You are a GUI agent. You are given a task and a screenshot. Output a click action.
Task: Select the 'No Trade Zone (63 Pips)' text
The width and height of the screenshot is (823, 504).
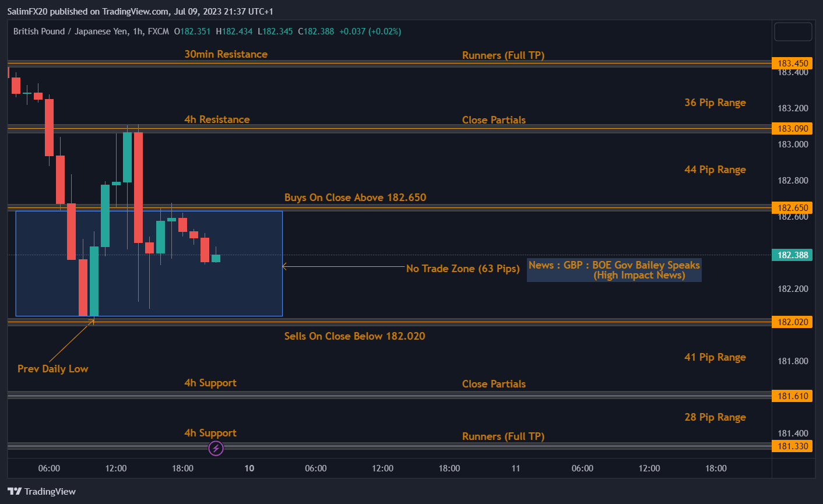point(462,269)
